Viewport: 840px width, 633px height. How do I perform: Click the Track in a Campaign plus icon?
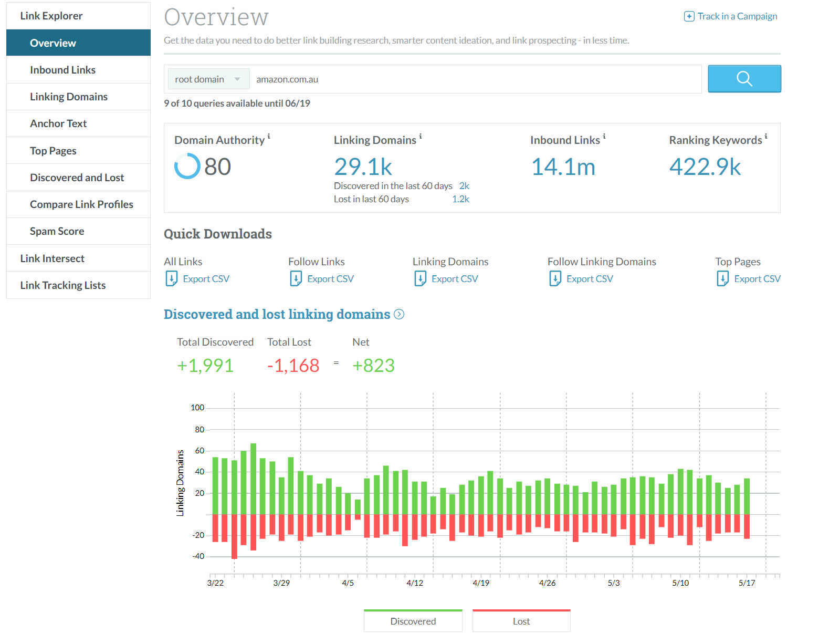[689, 16]
